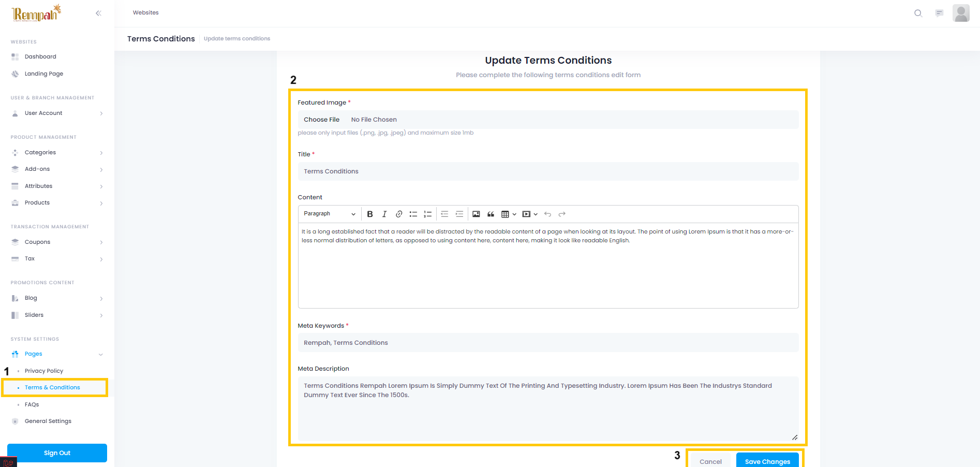Screen dimensions: 980x467
Task: Open the insert media dropdown
Action: coord(530,214)
